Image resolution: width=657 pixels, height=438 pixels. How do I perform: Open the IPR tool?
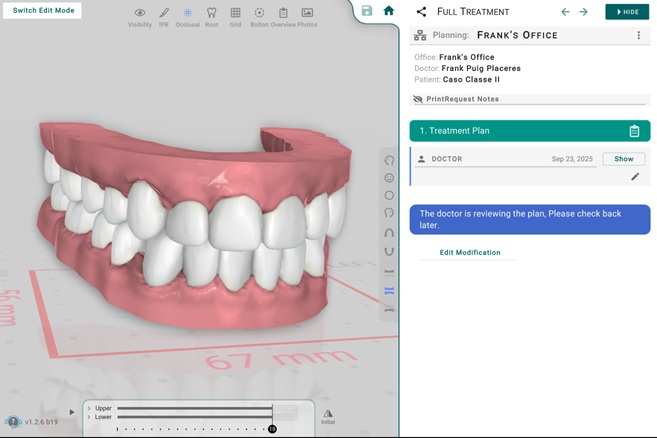164,17
